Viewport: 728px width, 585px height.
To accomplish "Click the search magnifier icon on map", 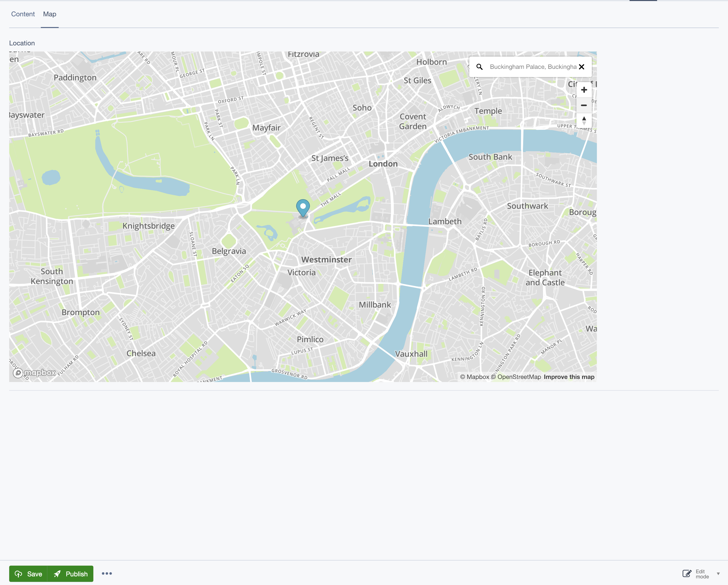I will click(479, 67).
